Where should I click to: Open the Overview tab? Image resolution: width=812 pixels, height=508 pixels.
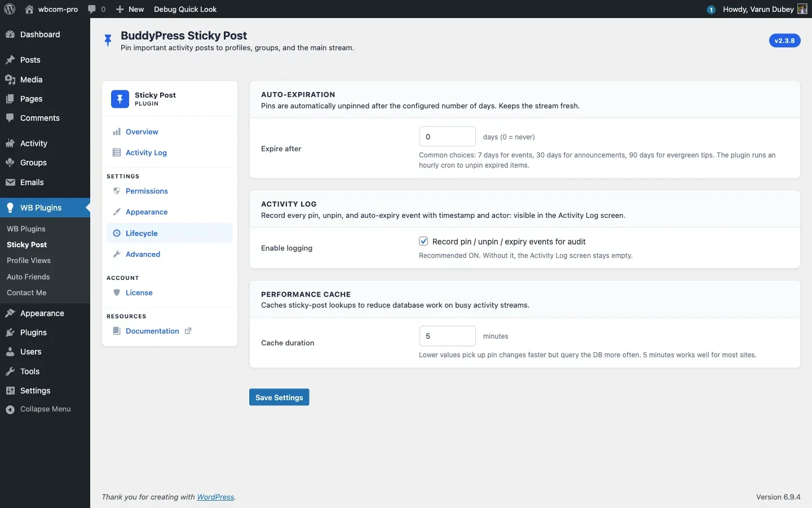point(170,132)
